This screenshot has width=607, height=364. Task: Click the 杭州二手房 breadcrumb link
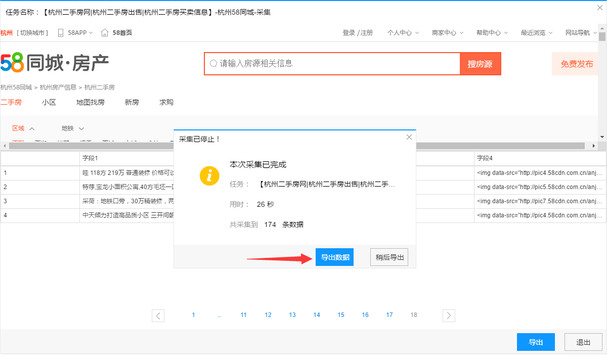(x=100, y=87)
